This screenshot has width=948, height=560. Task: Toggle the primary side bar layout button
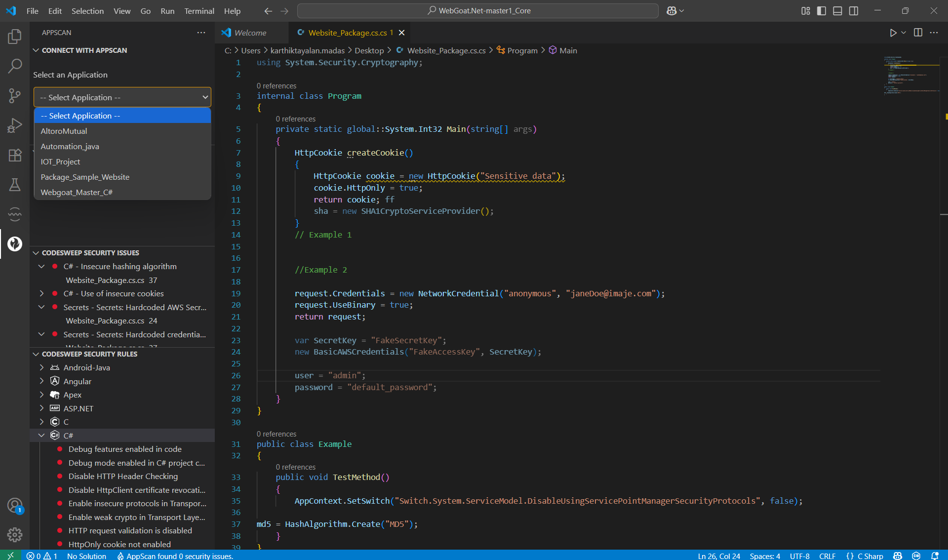[x=822, y=11]
